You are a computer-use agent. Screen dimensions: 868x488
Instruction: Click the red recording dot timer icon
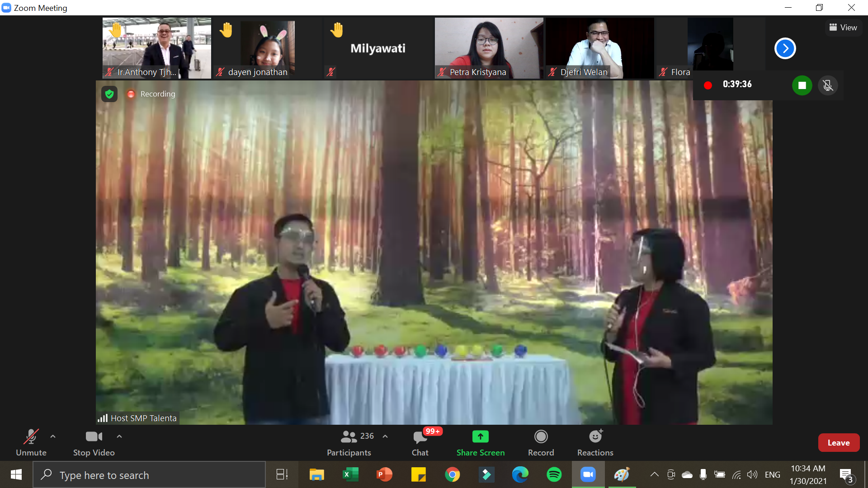point(708,85)
